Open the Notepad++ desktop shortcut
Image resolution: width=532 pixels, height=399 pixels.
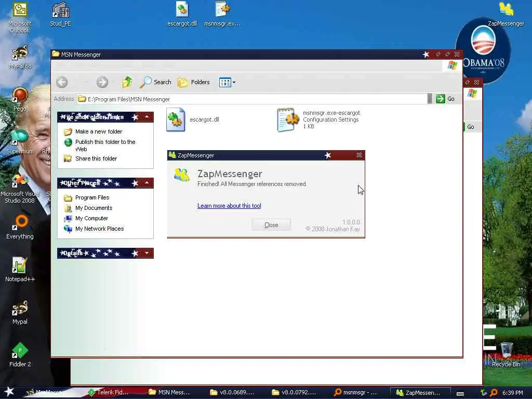pos(20,270)
